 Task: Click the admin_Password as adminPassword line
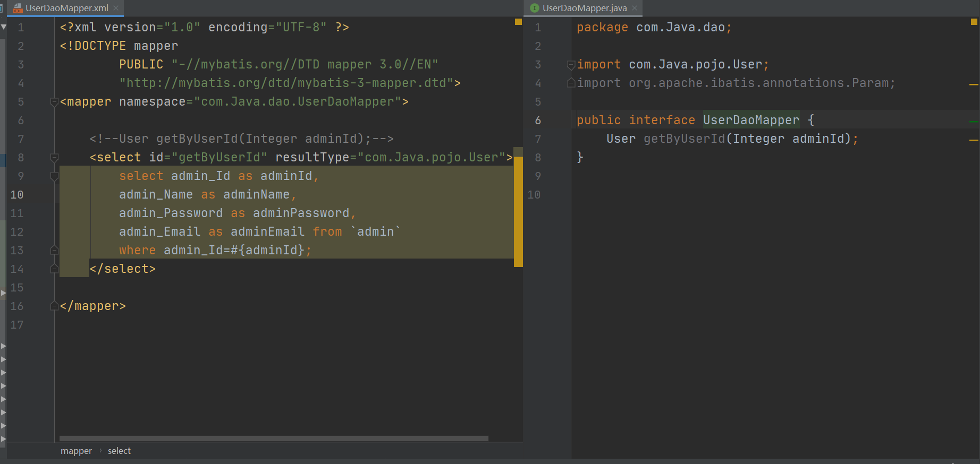(x=238, y=213)
